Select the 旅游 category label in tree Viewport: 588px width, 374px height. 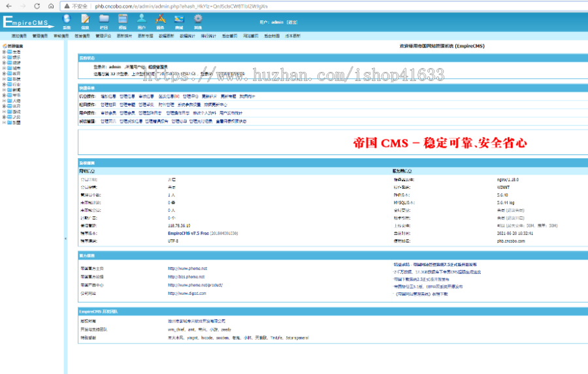16,63
